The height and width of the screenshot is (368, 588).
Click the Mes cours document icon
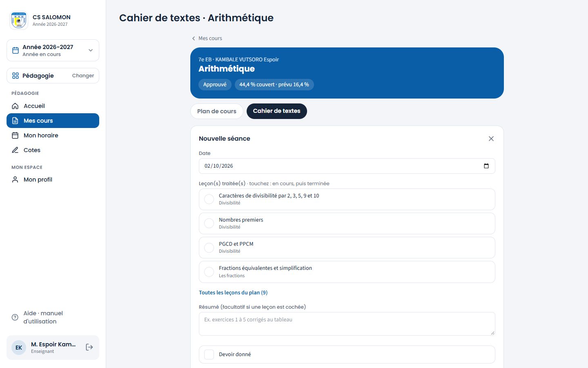point(15,121)
